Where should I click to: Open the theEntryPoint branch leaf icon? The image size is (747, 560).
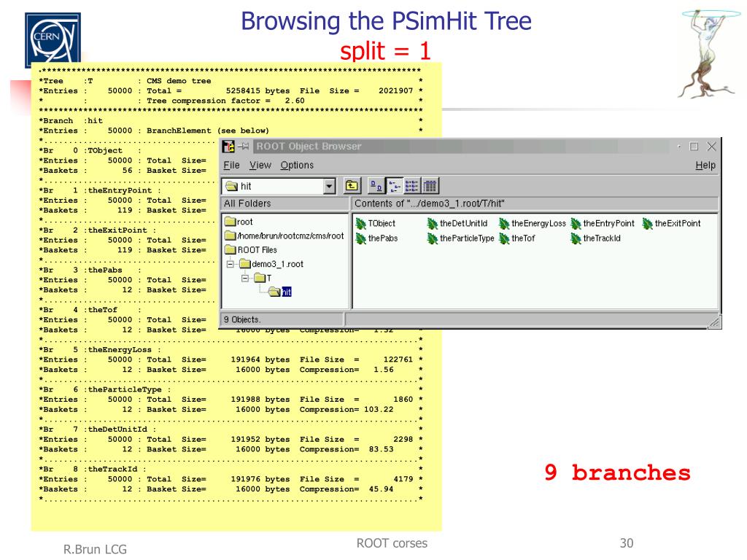click(x=576, y=223)
